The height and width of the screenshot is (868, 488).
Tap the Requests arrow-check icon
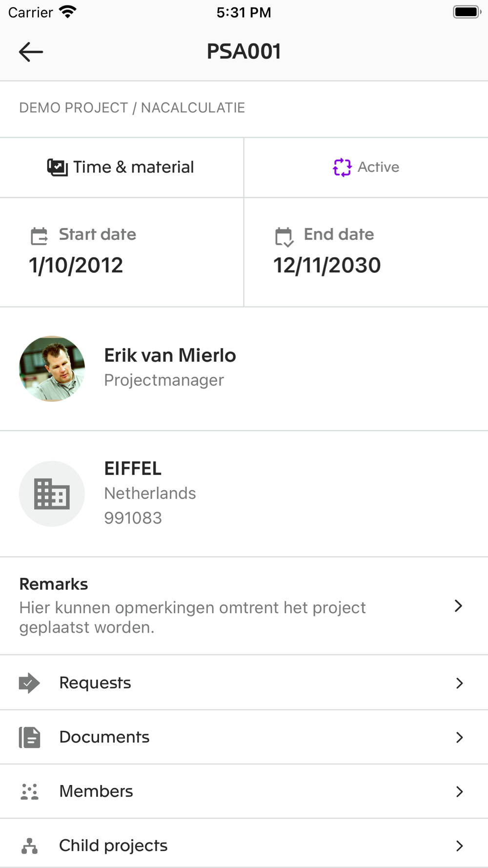click(x=29, y=683)
